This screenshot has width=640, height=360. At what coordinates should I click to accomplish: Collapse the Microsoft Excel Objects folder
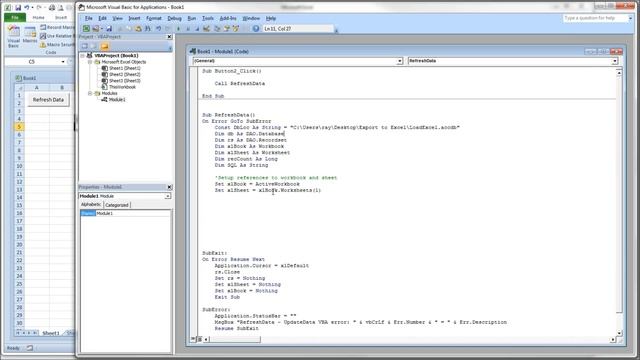(x=90, y=62)
